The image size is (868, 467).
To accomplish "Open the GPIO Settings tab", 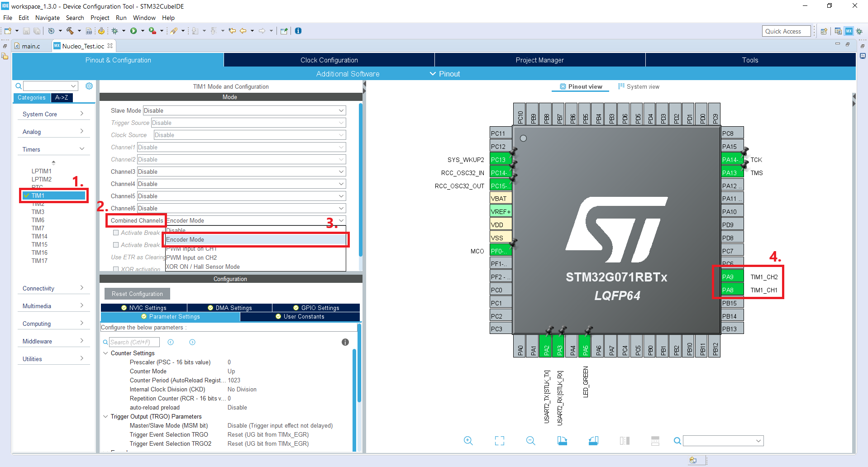I will (316, 308).
